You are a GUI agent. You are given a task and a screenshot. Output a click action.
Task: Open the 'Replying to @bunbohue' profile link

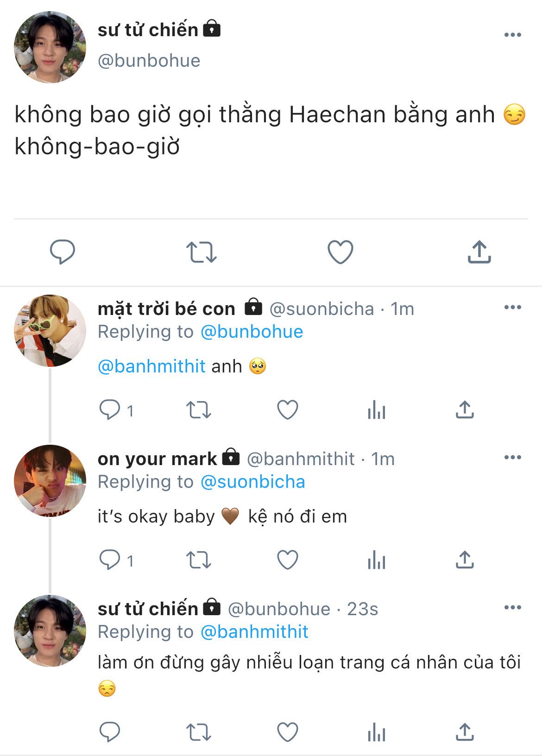[252, 332]
